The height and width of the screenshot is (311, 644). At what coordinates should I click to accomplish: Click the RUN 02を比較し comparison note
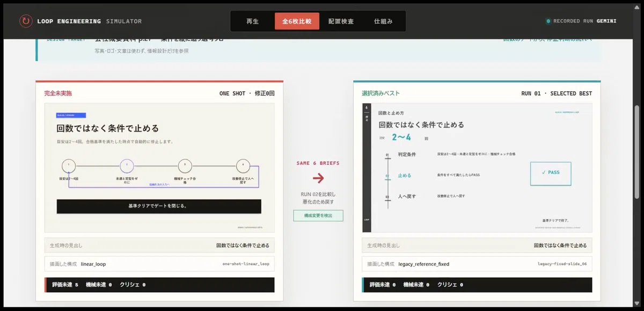click(318, 194)
